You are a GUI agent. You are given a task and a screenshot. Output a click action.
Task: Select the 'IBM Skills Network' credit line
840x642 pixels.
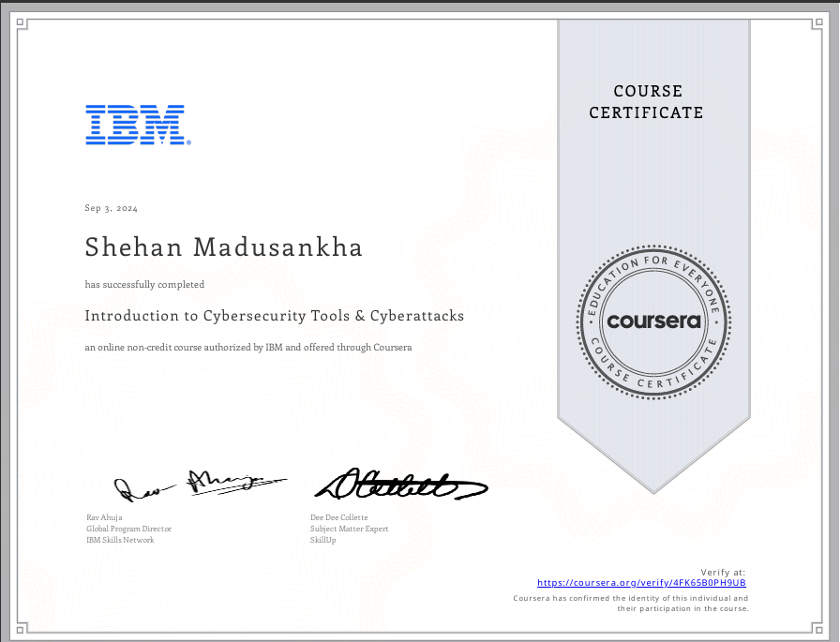(x=120, y=540)
